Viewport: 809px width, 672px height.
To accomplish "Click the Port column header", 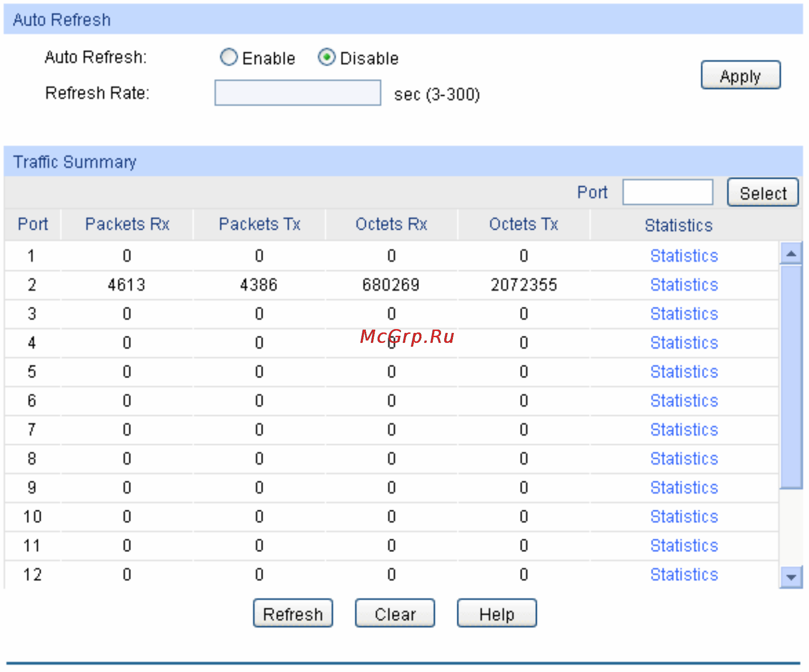I will tap(33, 224).
